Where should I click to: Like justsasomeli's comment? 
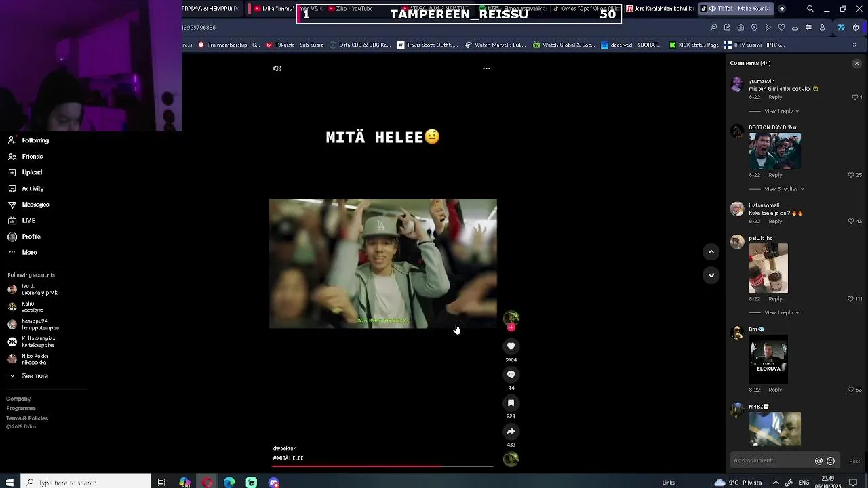click(x=851, y=221)
